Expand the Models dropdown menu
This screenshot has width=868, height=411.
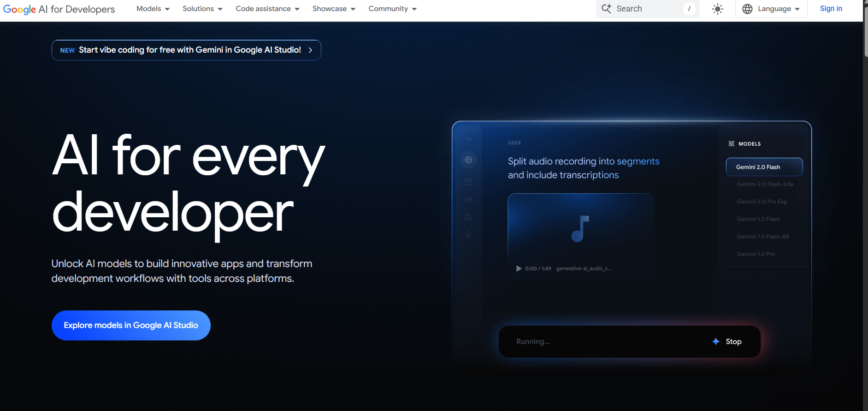pos(153,9)
